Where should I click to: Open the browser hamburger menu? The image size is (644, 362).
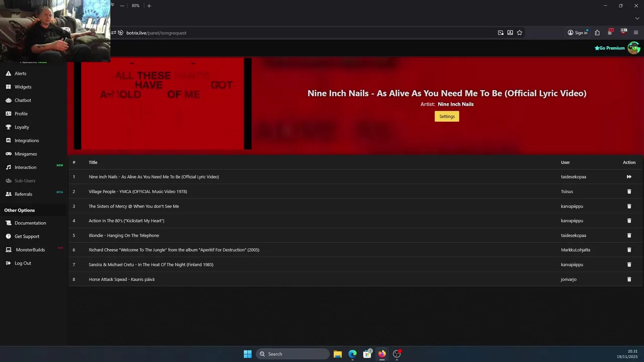[x=636, y=33]
